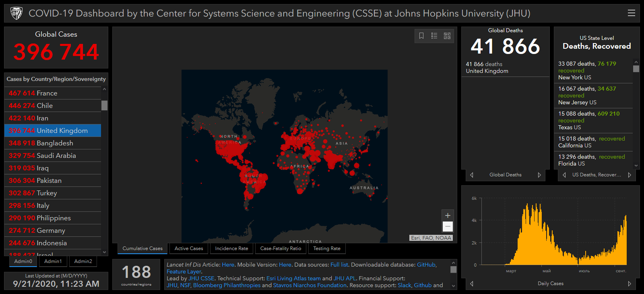The image size is (644, 294).
Task: Open the map legend list icon
Action: 434,36
